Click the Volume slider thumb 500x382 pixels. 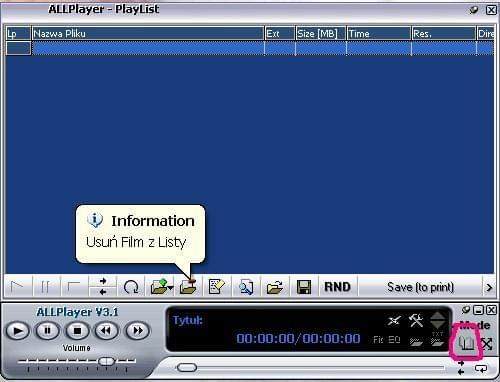click(x=107, y=361)
